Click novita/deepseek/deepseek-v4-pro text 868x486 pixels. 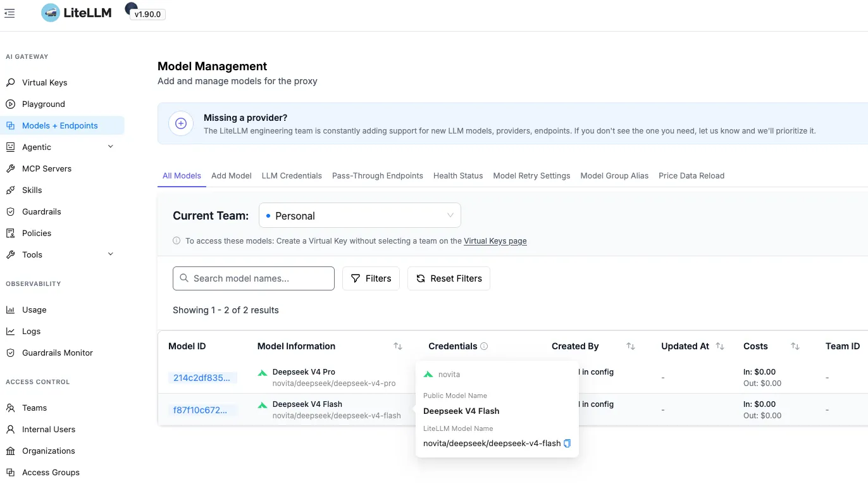pos(334,383)
